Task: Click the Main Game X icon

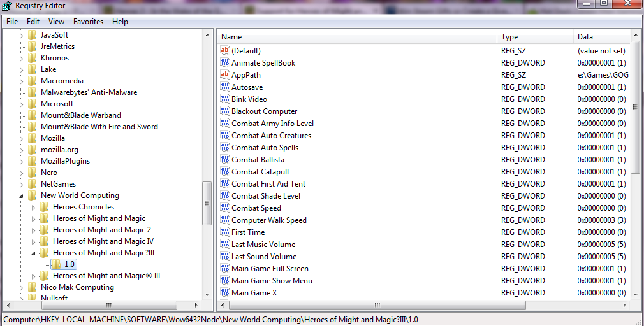Action: pos(224,292)
